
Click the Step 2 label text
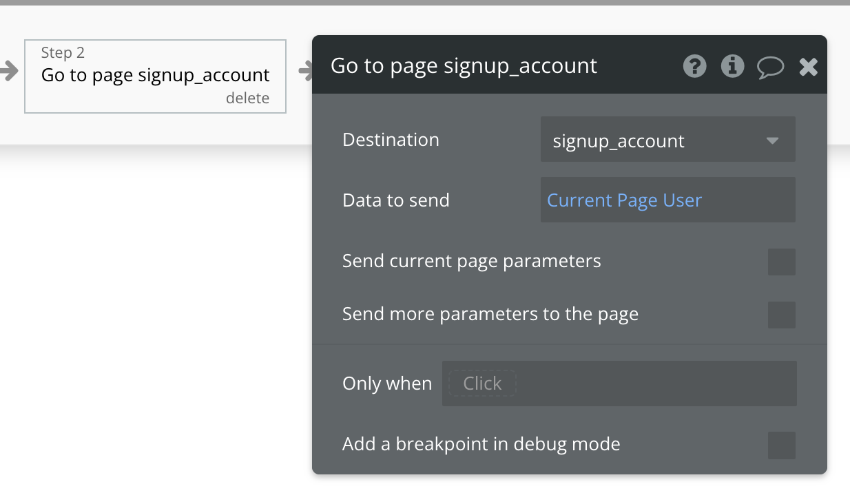[63, 53]
